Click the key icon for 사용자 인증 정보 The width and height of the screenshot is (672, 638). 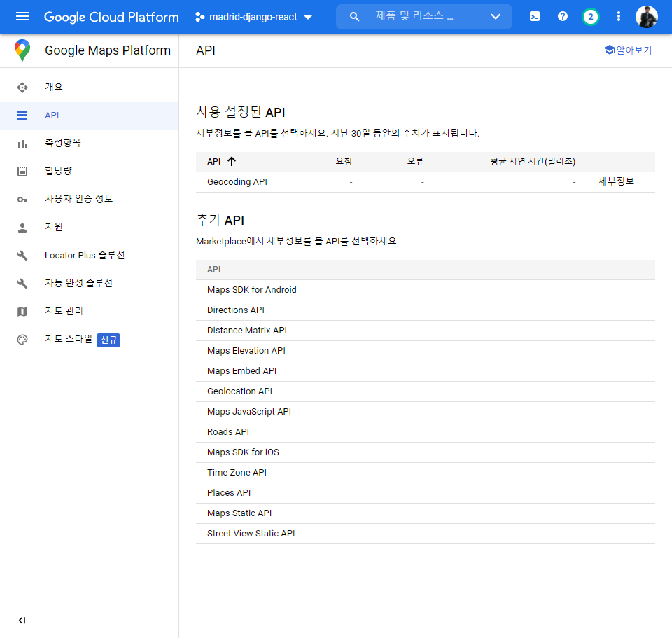(x=22, y=200)
